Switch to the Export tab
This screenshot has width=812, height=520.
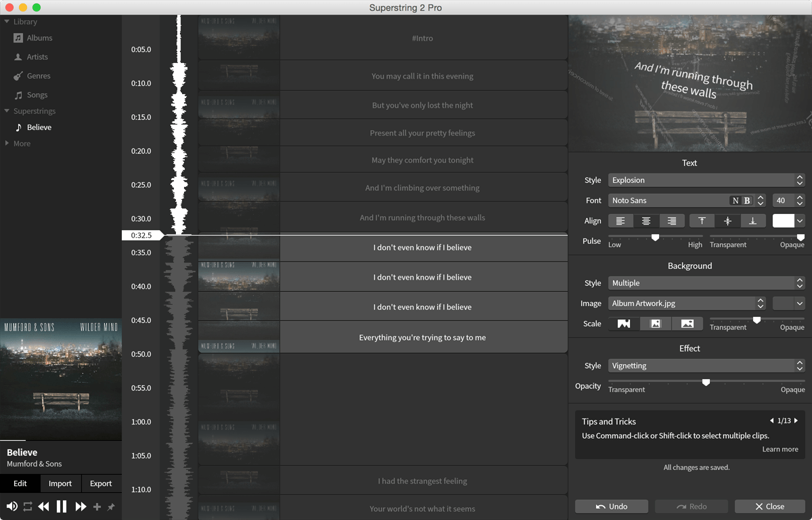pyautogui.click(x=101, y=483)
